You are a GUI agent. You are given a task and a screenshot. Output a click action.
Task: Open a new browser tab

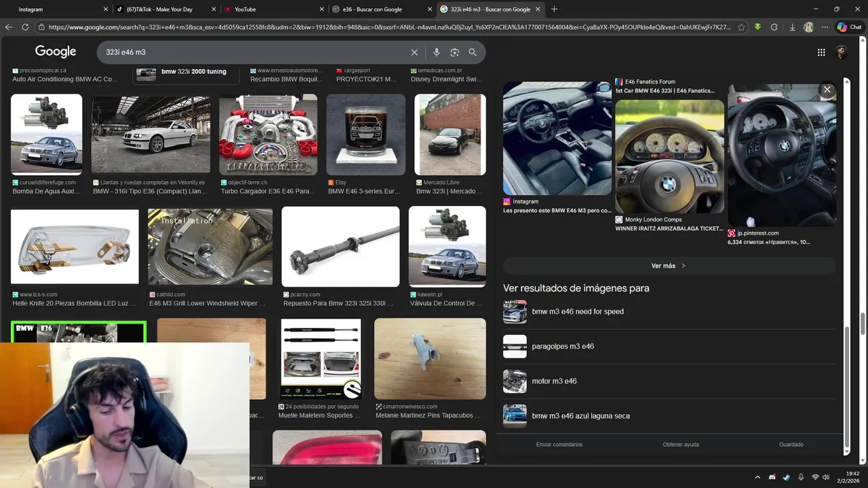click(554, 9)
